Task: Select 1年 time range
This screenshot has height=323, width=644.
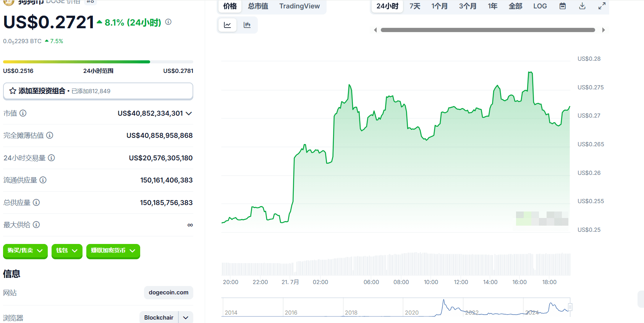Action: click(x=493, y=6)
